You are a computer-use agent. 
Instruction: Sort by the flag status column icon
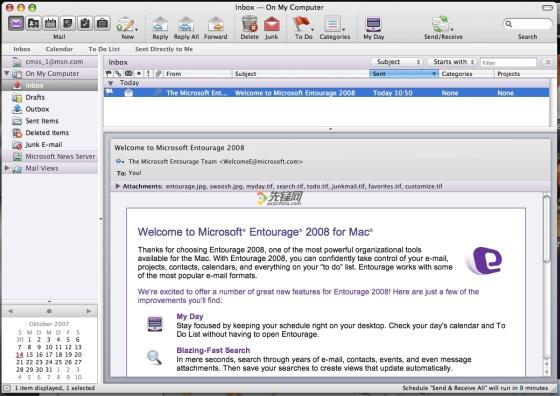pyautogui.click(x=109, y=74)
